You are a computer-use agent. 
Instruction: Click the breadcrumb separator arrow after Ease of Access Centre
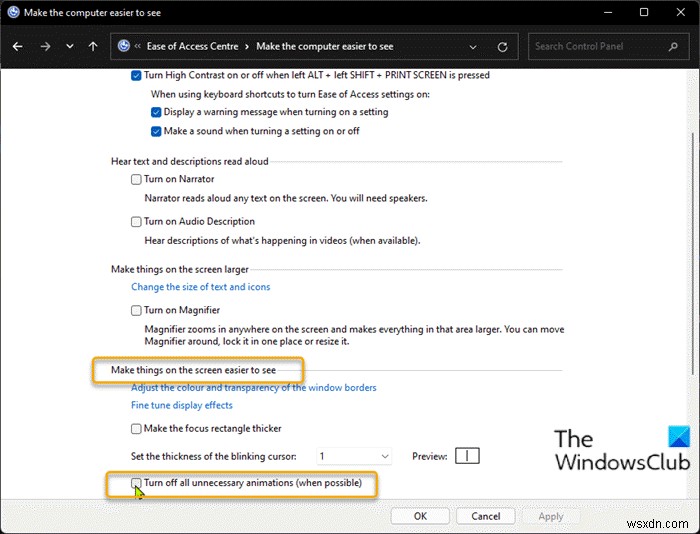coord(247,47)
